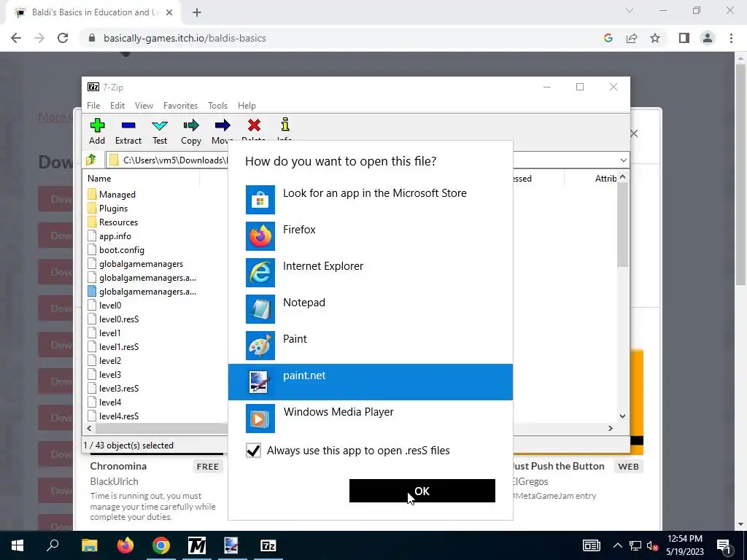Image resolution: width=747 pixels, height=560 pixels.
Task: Expand the 7-Zip path dropdown
Action: (x=623, y=160)
